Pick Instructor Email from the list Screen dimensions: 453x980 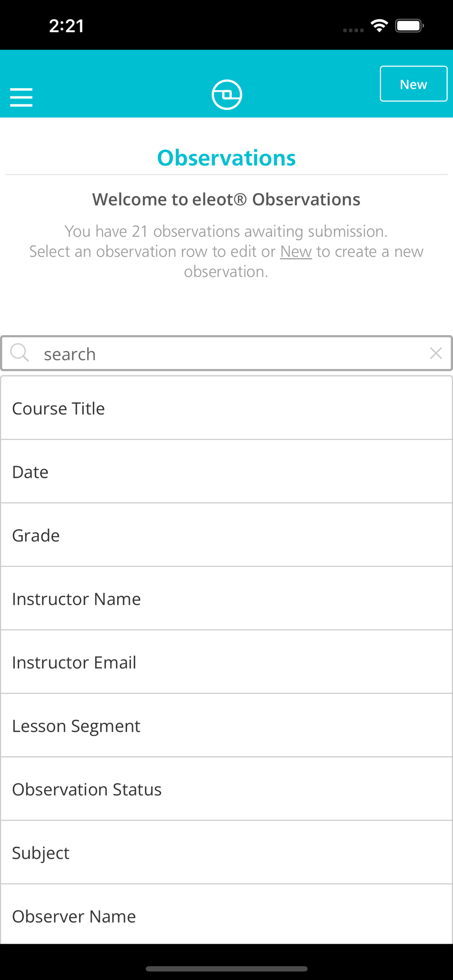(226, 662)
